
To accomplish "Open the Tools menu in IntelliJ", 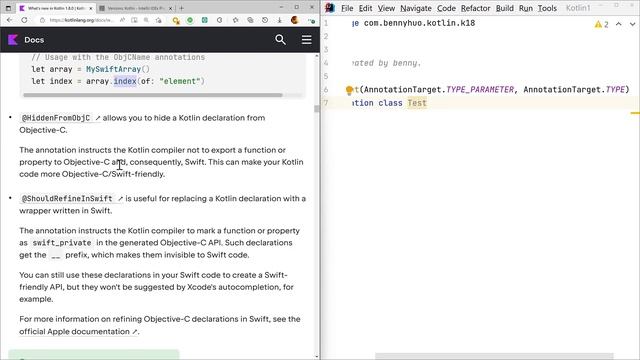I will point(547,8).
